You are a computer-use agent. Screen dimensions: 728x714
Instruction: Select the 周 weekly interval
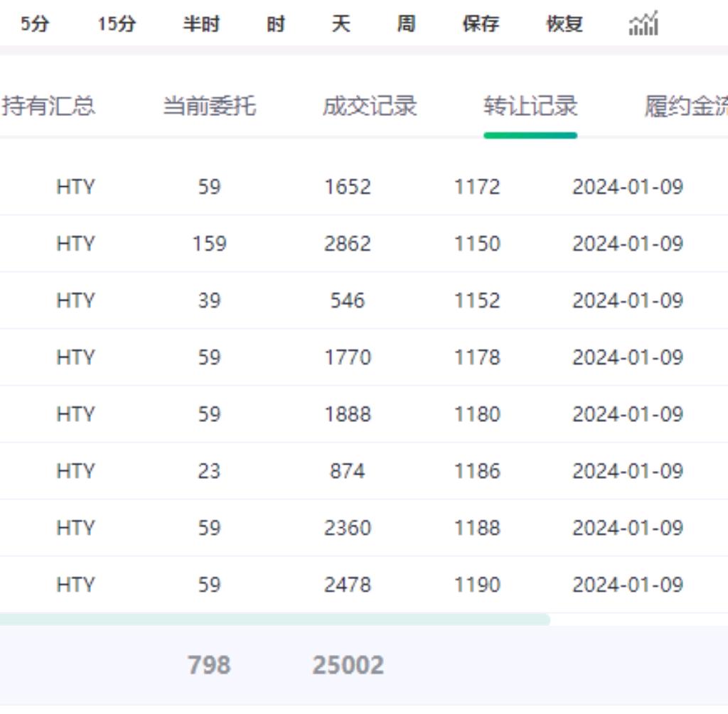coord(406,24)
